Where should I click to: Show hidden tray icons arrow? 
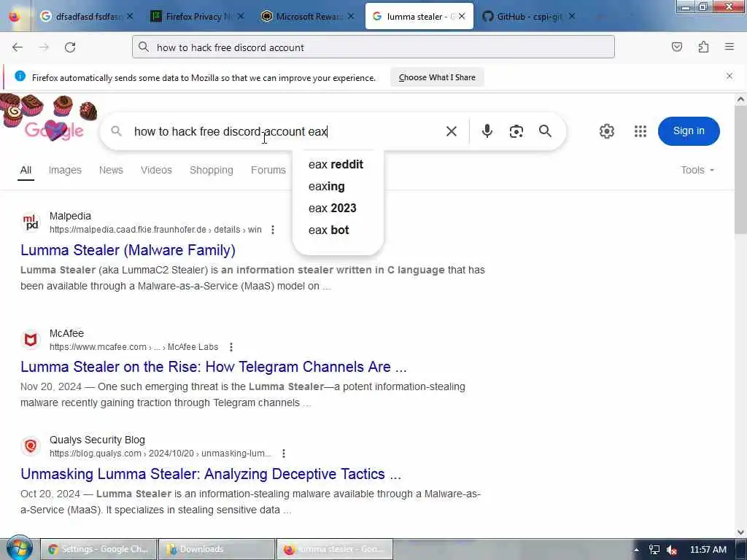click(636, 550)
